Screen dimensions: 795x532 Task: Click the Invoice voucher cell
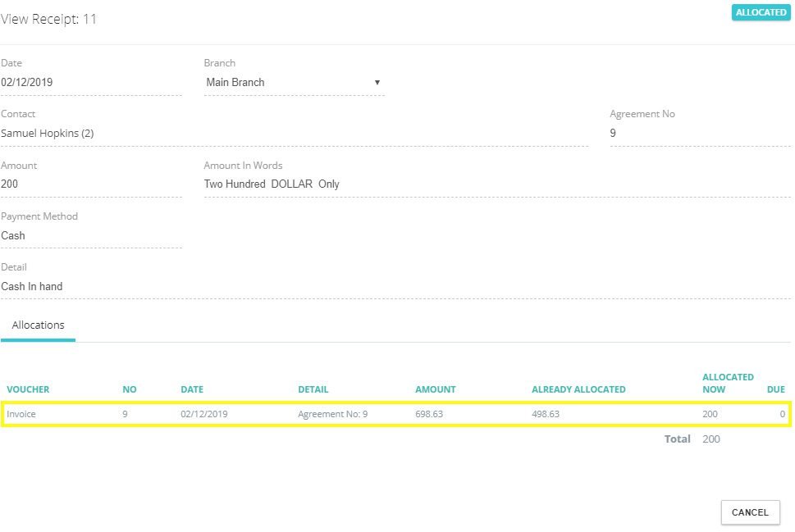(21, 414)
